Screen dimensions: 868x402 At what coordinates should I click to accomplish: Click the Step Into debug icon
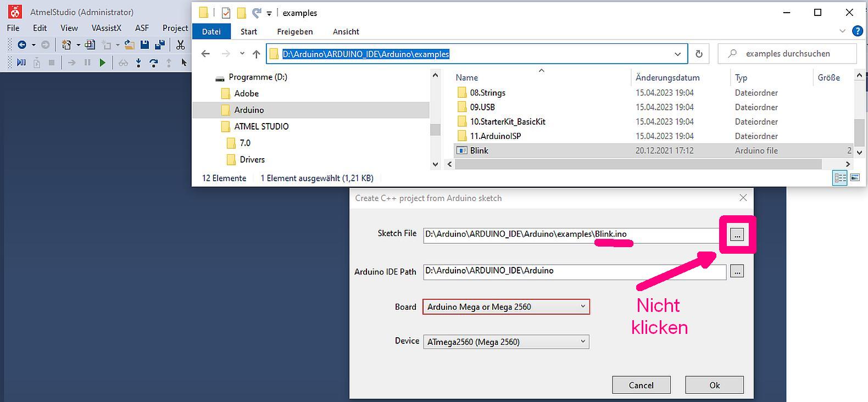pyautogui.click(x=138, y=63)
